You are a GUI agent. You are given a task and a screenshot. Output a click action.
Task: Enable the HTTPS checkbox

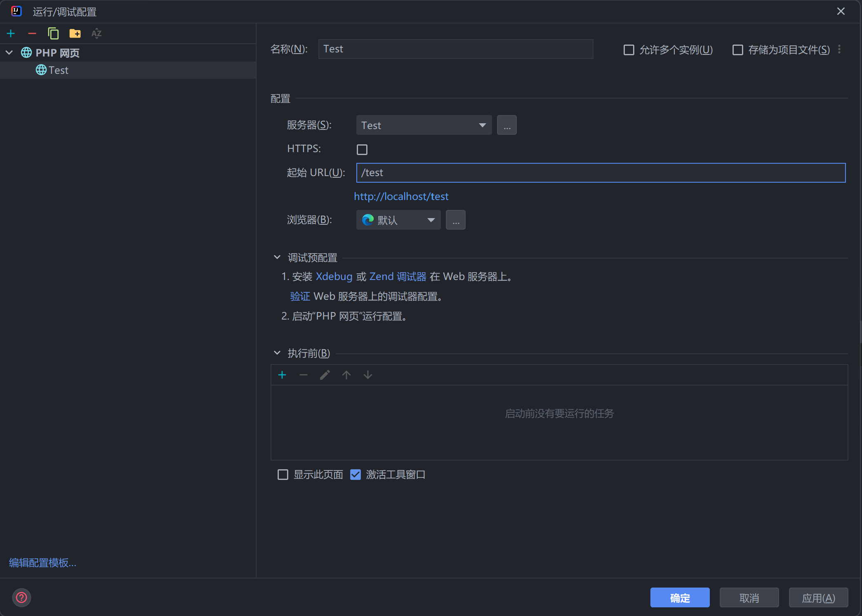(x=362, y=149)
